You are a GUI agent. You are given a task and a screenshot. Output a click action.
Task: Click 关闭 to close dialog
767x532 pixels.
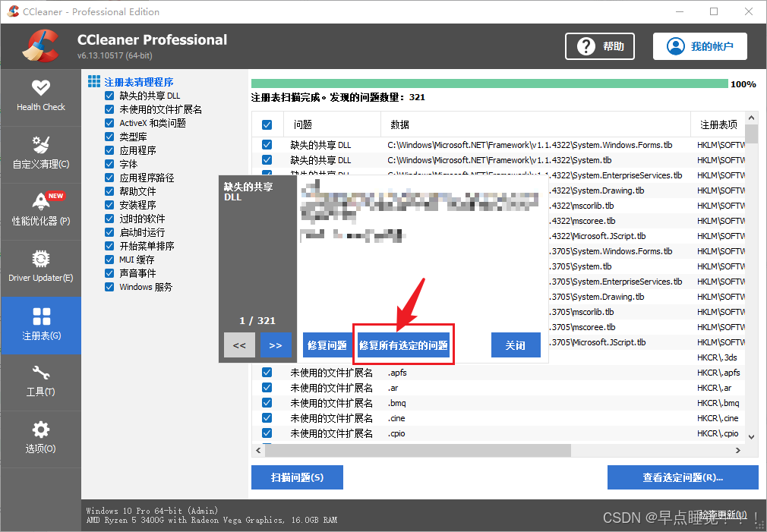(516, 345)
